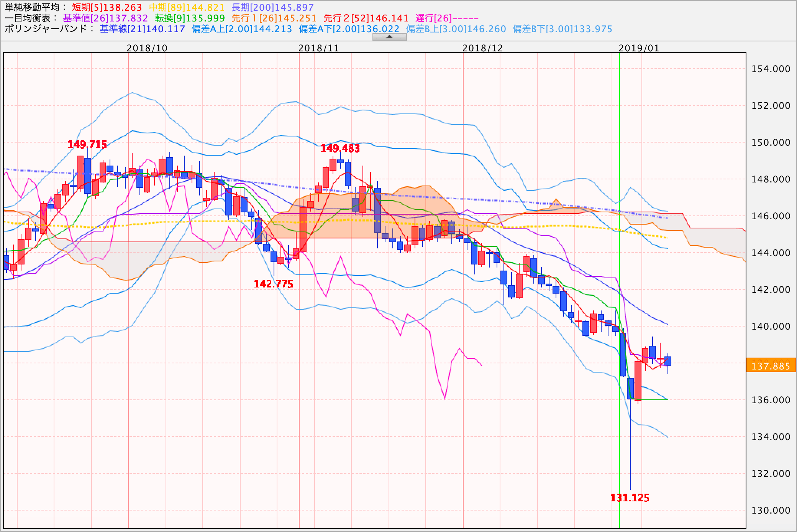
Task: Select the 基準値[26] 137.832 Ichimoku legend
Action: [x=105, y=18]
